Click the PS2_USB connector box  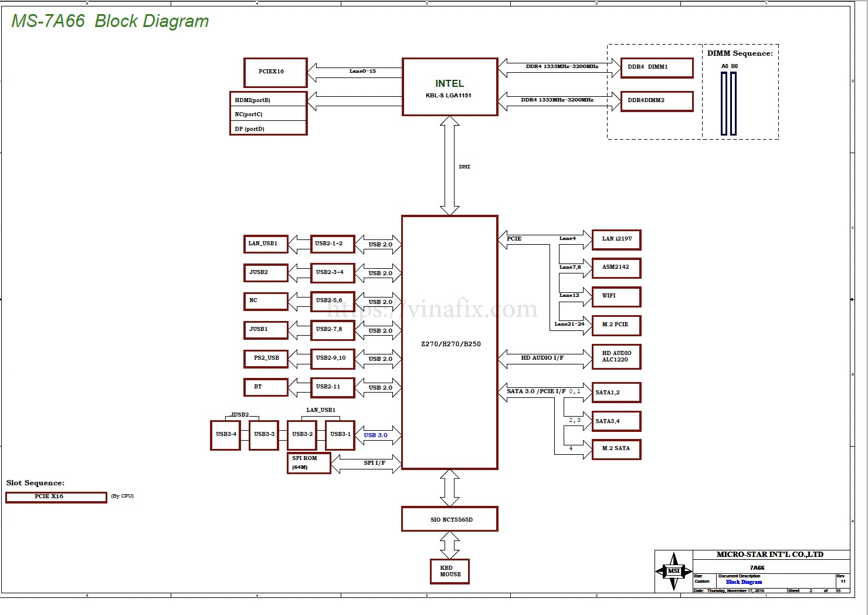tap(266, 358)
